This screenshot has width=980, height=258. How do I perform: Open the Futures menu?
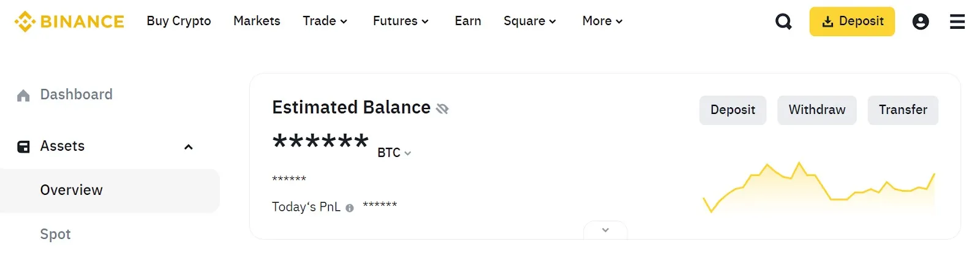(401, 21)
